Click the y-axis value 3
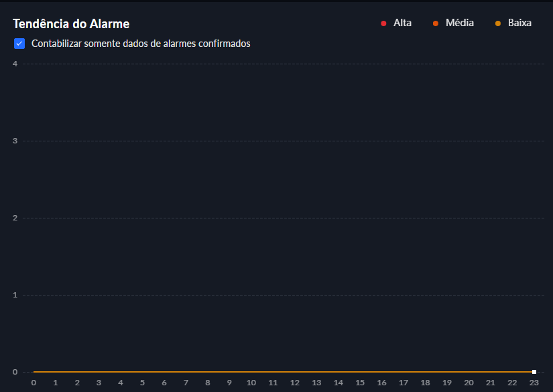Viewport: 553px width, 392px height. [x=15, y=141]
